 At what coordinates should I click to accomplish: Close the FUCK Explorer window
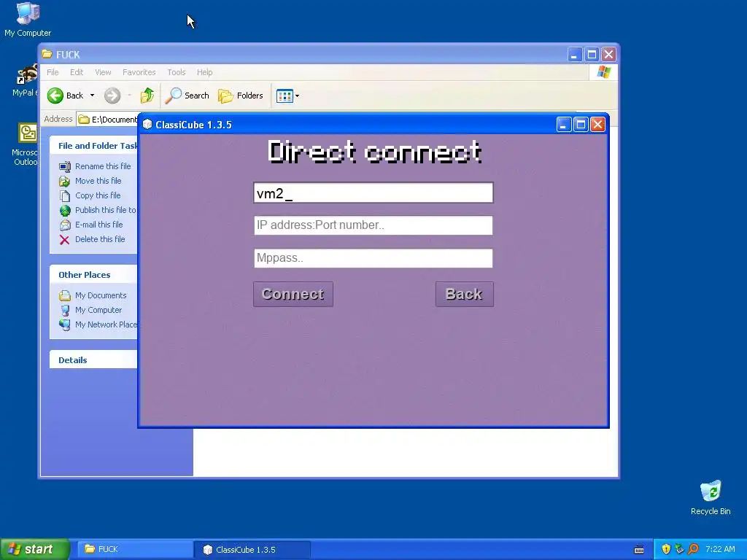(x=609, y=55)
